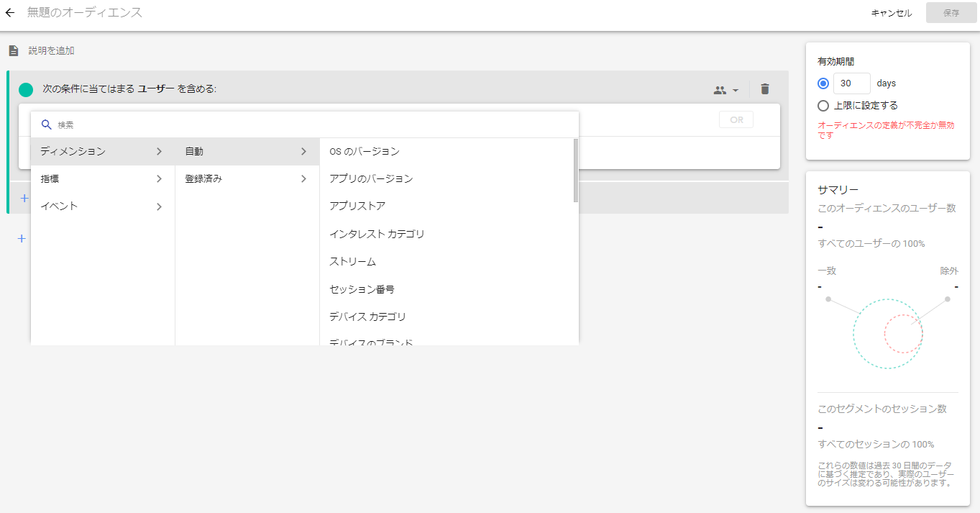Expand the 指標 category

pyautogui.click(x=102, y=179)
